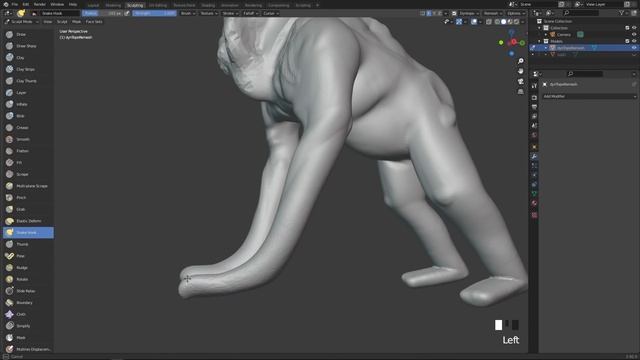This screenshot has width=640, height=360.
Task: Open the Sculpt Mode dropdown
Action: (x=21, y=22)
